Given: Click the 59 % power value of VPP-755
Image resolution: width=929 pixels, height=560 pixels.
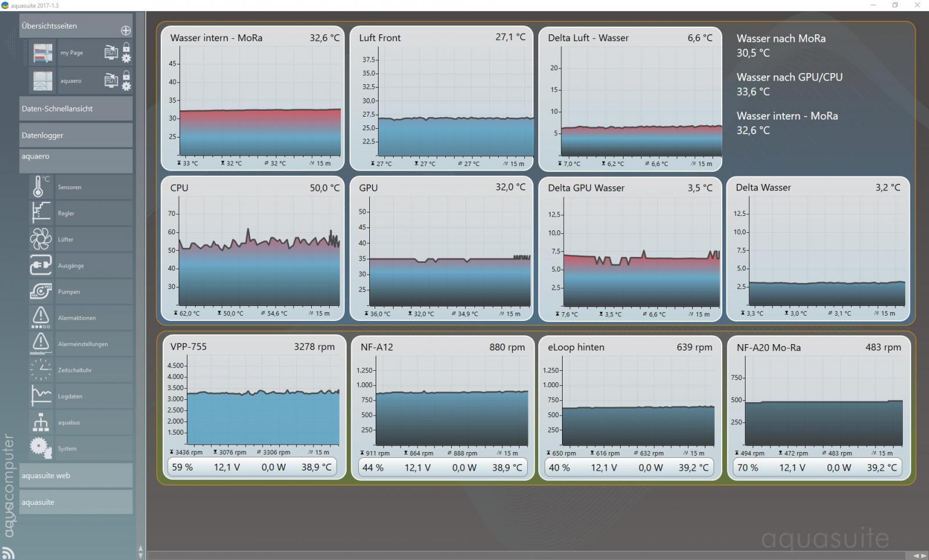Looking at the screenshot, I should [182, 467].
